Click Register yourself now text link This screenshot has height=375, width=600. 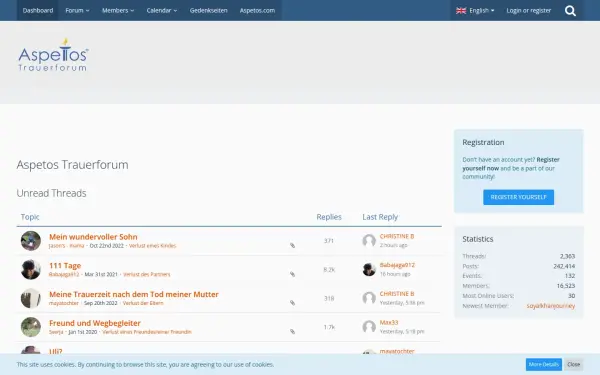tap(511, 164)
